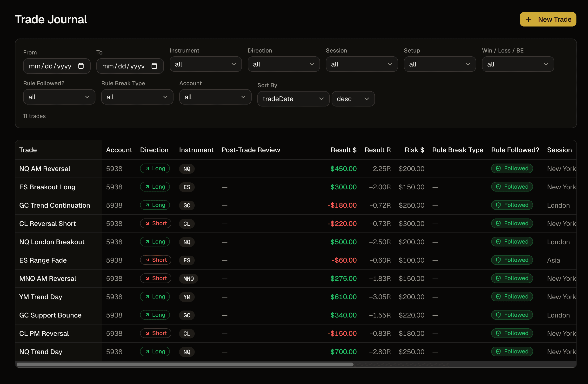588x384 pixels.
Task: Click the Long badge for GC Support Bounce
Action: click(155, 315)
